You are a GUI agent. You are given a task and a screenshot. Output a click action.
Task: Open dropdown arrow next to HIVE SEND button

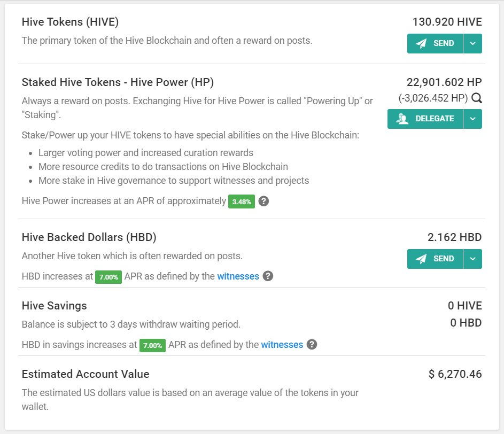pos(473,43)
